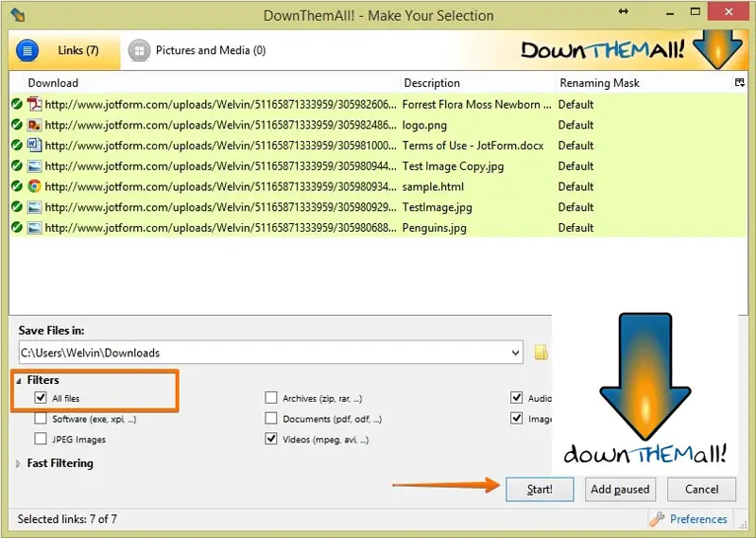
Task: Click Selected links: 7 of 7 status text
Action: coord(67,519)
